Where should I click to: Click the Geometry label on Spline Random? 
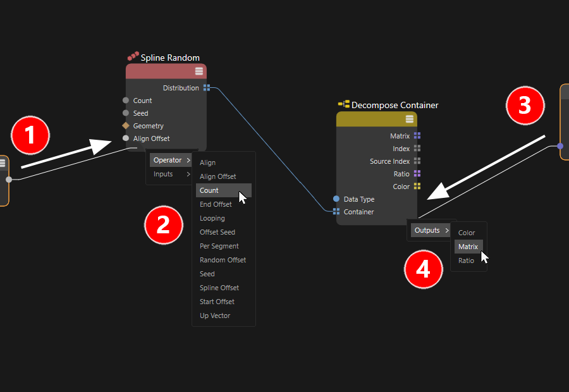pyautogui.click(x=148, y=126)
